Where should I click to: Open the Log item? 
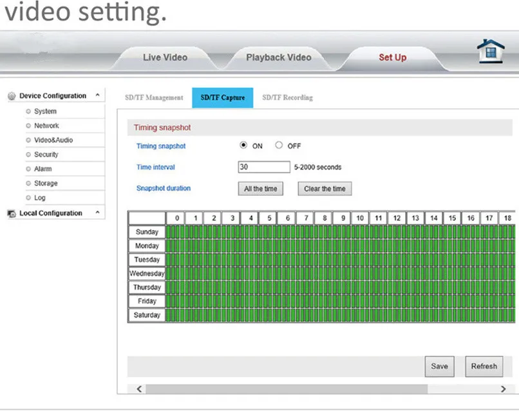coord(40,198)
